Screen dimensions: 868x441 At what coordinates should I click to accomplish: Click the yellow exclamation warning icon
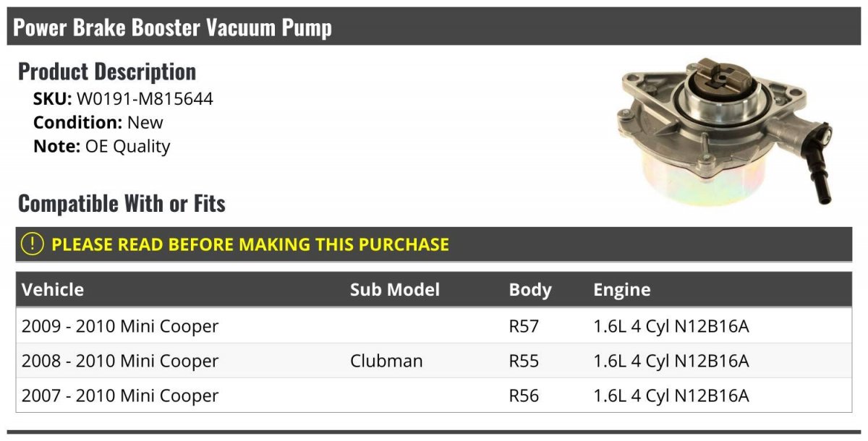pos(32,244)
